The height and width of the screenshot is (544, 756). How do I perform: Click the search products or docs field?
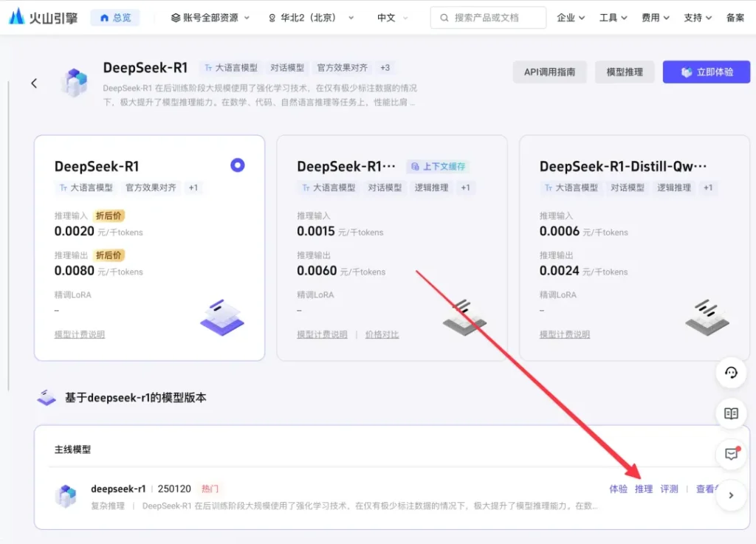(488, 18)
